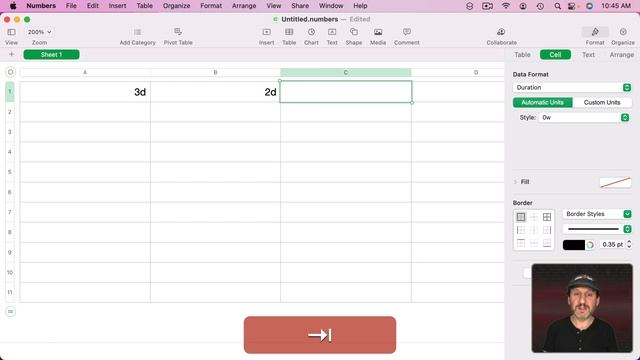Open the Apple menu
640x360 pixels.
(x=13, y=6)
